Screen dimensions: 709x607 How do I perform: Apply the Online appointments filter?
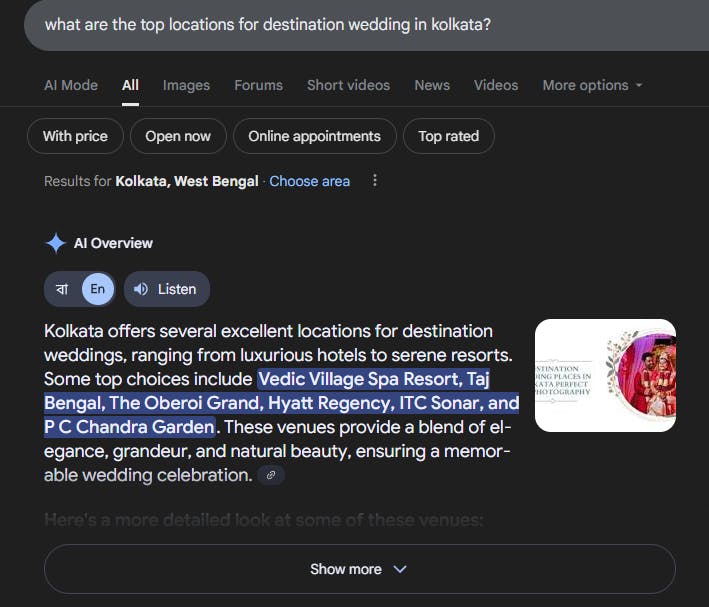pos(314,136)
